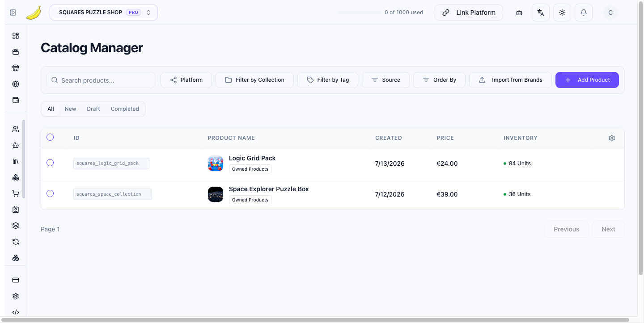The image size is (644, 323).
Task: Select the Space Explorer Puzzle Box checkbox
Action: 50,193
